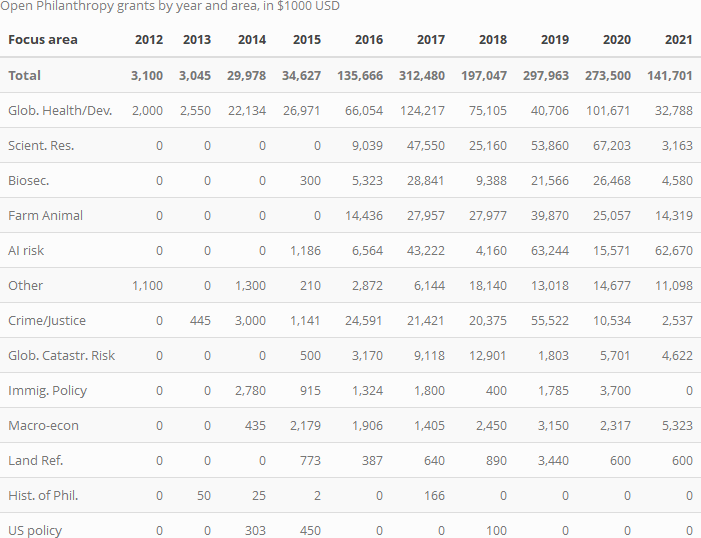The width and height of the screenshot is (701, 538).
Task: Select Farm Animal 2016 value 14,436
Action: [x=364, y=215]
